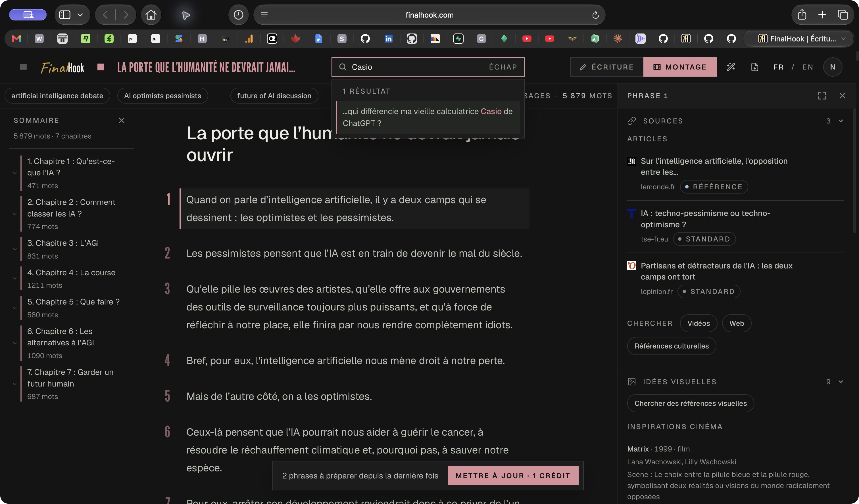The width and height of the screenshot is (859, 504).
Task: Open the lemonde.fr article source
Action: click(714, 167)
